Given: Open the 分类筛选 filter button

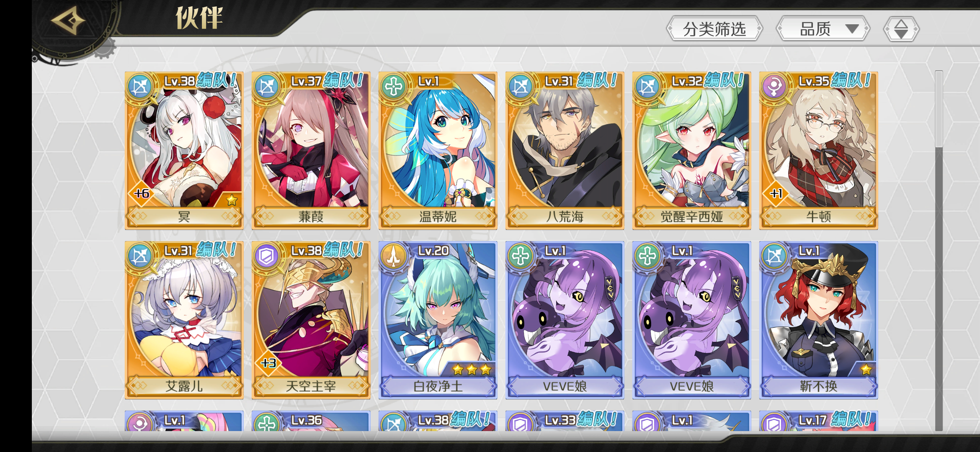Looking at the screenshot, I should (x=714, y=29).
